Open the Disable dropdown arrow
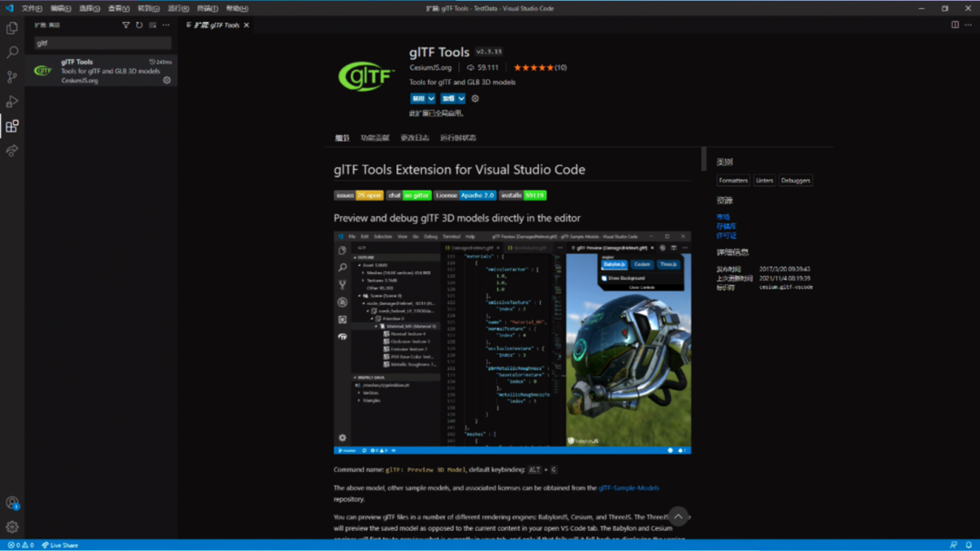This screenshot has width=980, height=551. click(x=431, y=99)
